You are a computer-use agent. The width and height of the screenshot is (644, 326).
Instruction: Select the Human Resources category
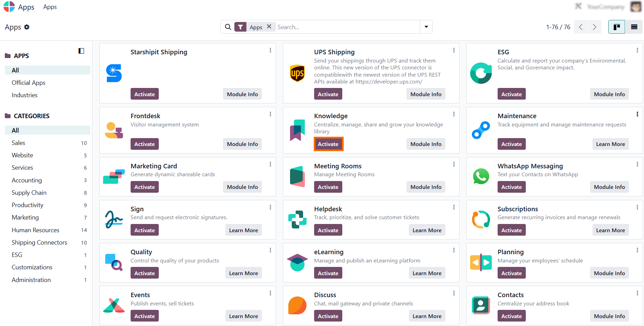pos(35,230)
